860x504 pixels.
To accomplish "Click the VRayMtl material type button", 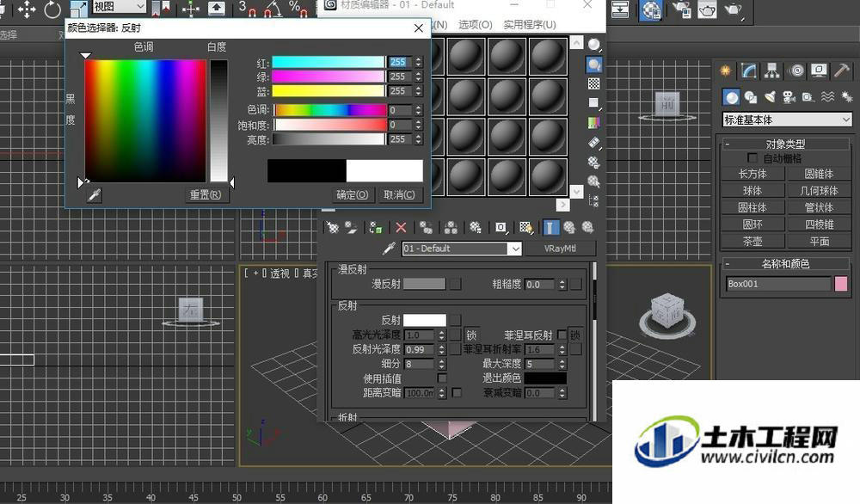I will [560, 249].
